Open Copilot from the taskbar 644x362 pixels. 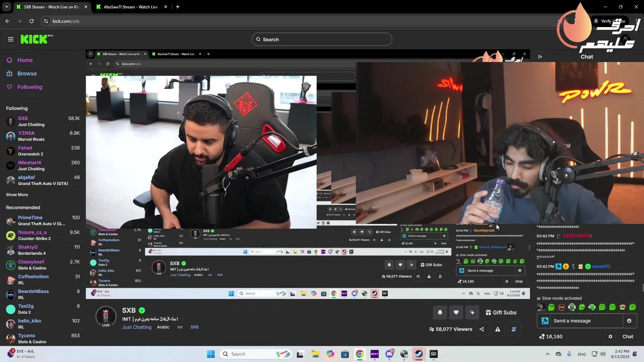coord(330,354)
